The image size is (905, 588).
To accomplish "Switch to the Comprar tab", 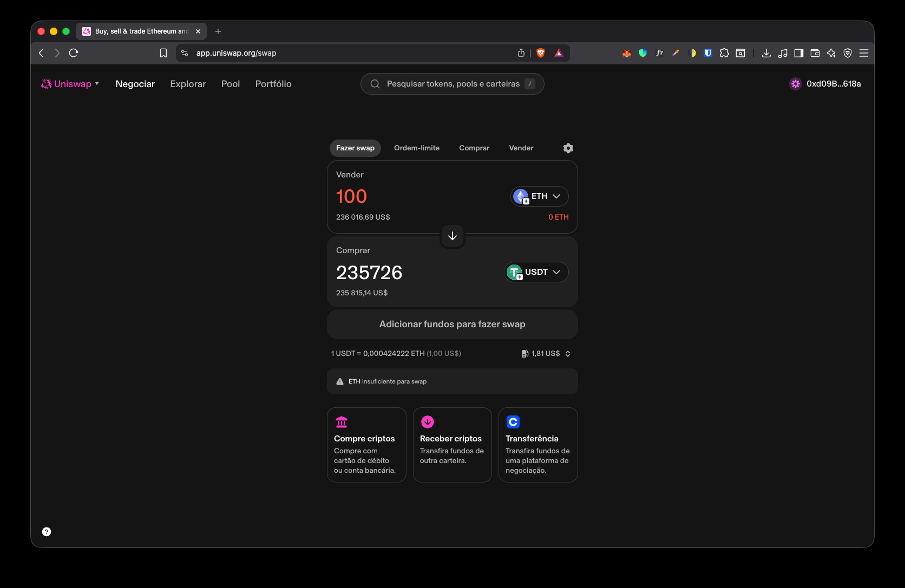I will point(474,148).
